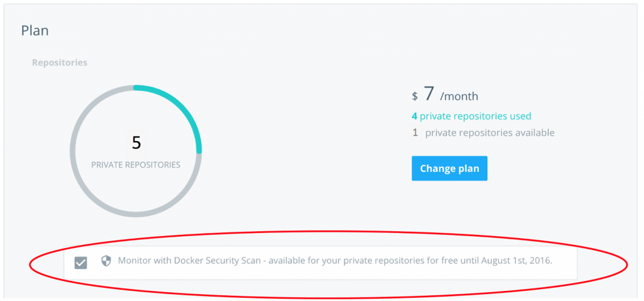Click the 'Plan' section heading

pyautogui.click(x=35, y=30)
